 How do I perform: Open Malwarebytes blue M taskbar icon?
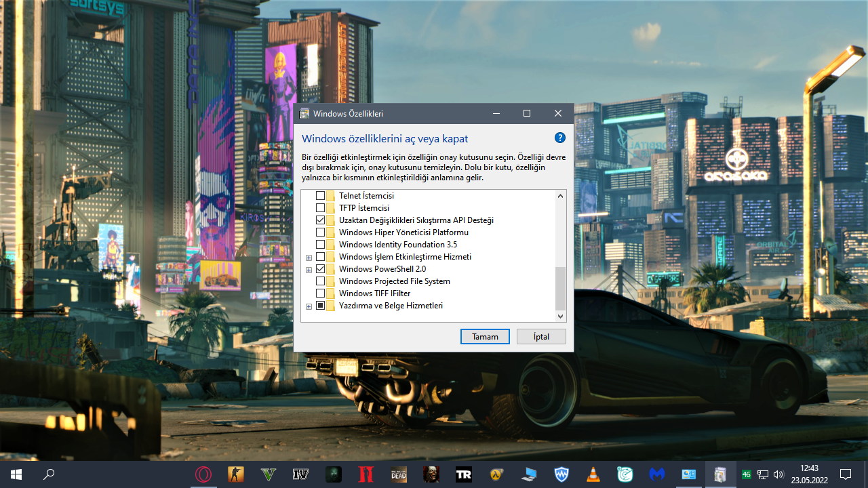[x=656, y=474]
